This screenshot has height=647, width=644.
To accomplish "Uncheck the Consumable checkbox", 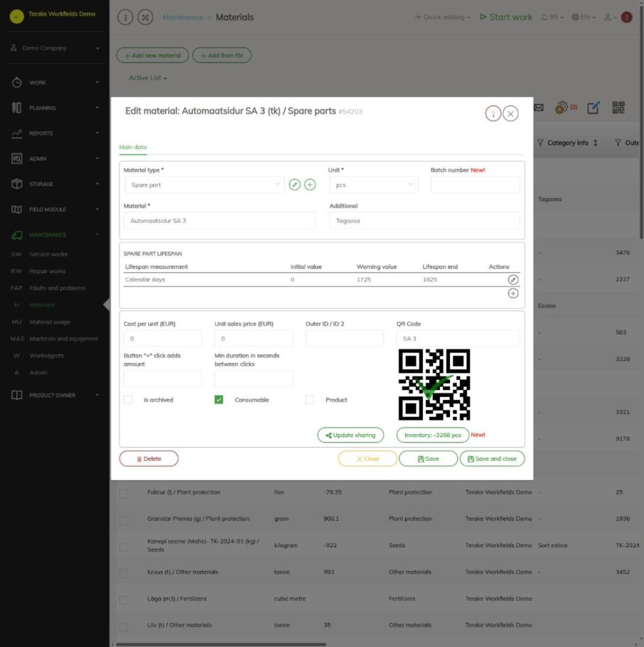I will click(219, 399).
